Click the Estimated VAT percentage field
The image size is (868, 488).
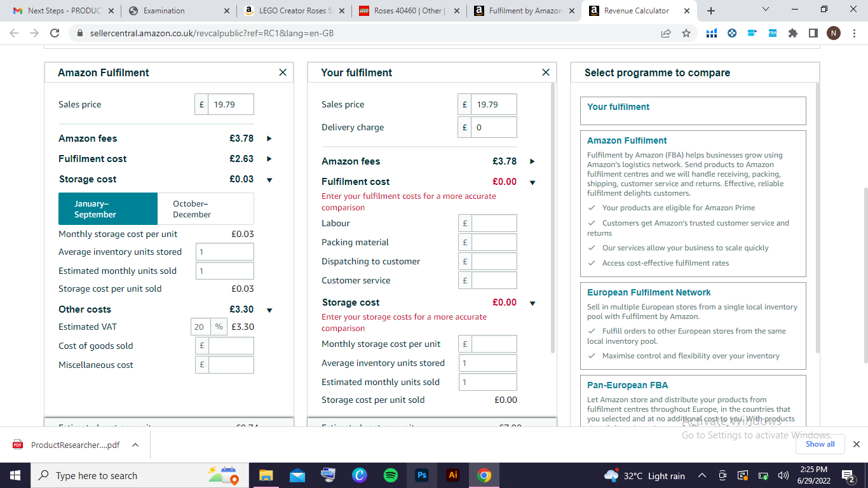coord(201,327)
